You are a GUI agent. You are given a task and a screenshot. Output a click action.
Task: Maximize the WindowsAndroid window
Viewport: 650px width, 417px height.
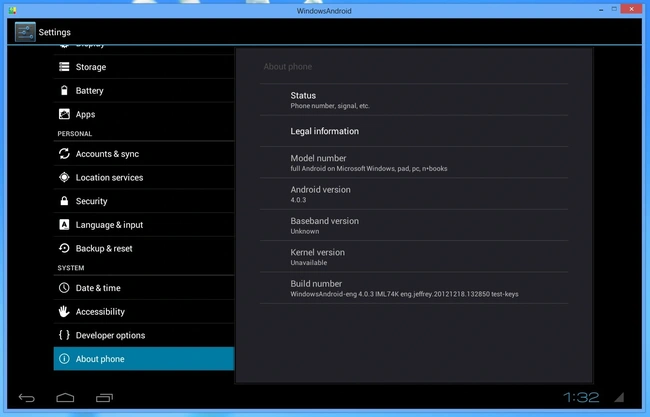point(614,9)
